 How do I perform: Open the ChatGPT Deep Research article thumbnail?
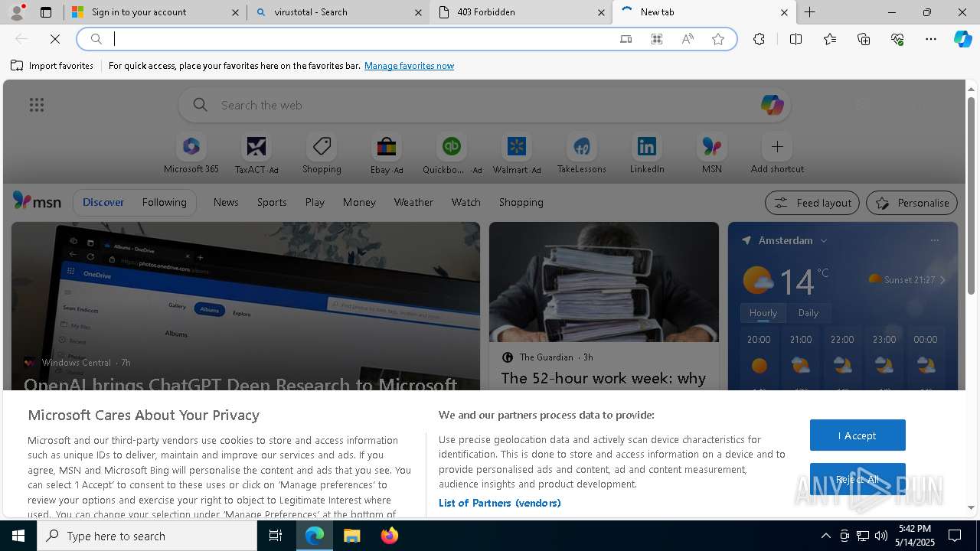(246, 306)
